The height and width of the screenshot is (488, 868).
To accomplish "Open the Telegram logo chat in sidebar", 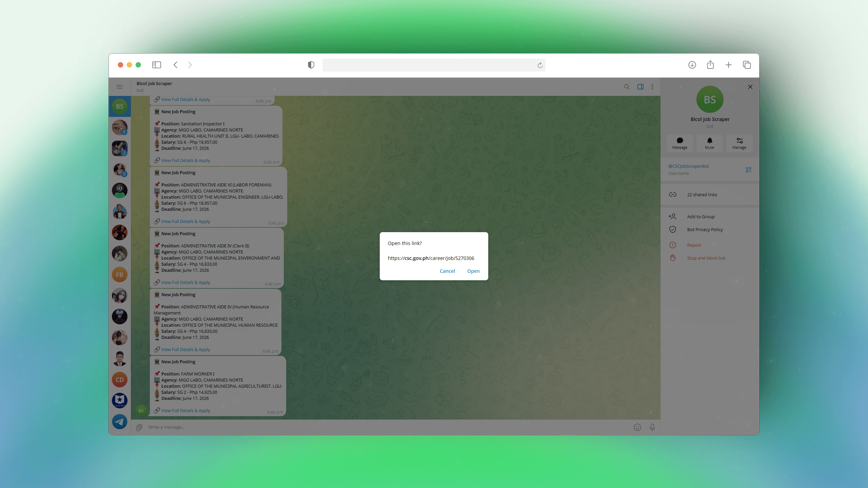I will click(120, 422).
